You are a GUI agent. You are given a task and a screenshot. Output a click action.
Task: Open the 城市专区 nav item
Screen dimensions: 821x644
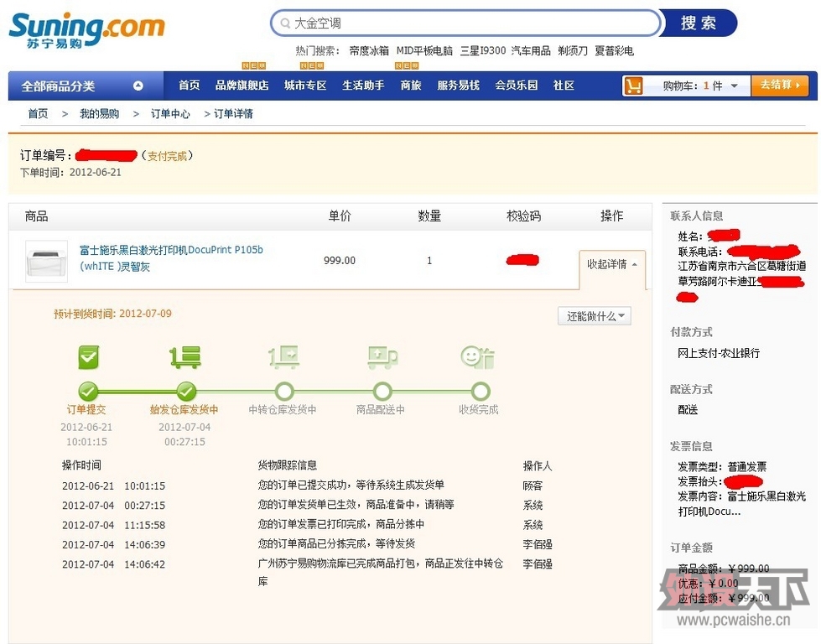(x=305, y=86)
